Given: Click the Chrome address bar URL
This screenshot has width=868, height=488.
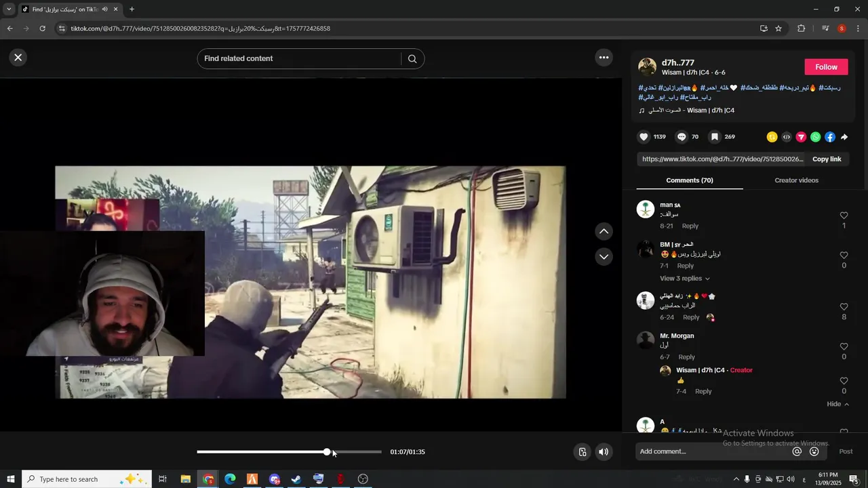Looking at the screenshot, I should (x=201, y=28).
